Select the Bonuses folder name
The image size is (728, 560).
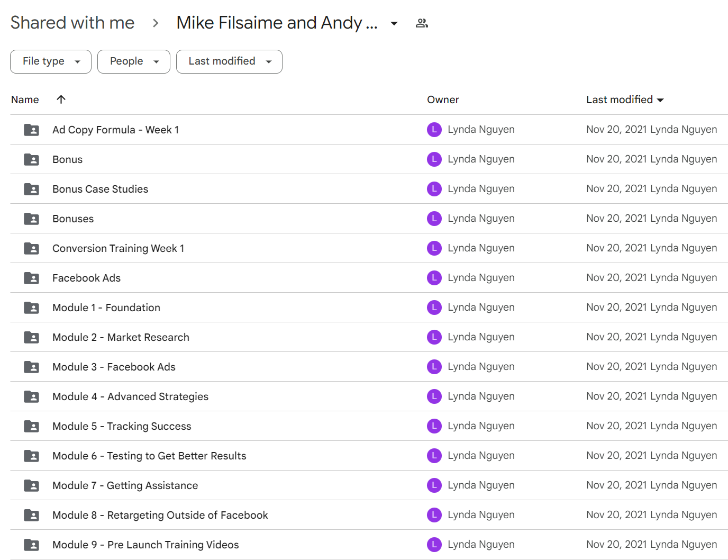point(73,219)
